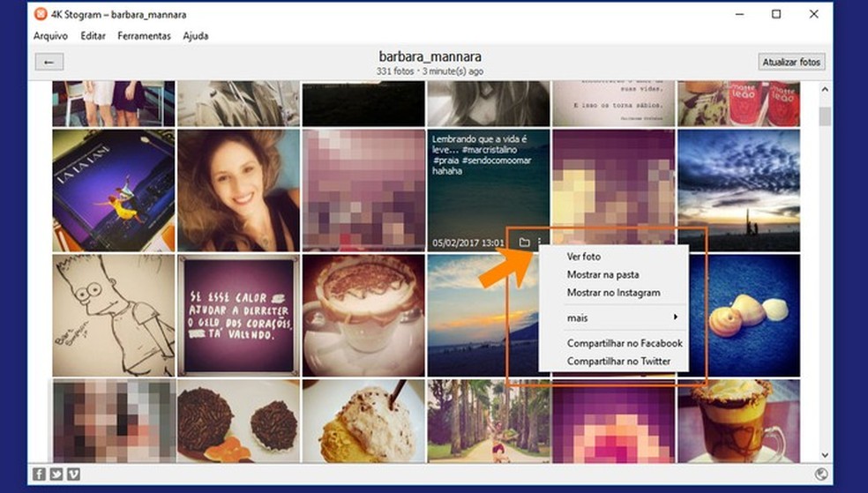Minimize the 4K Stogram window

739,14
